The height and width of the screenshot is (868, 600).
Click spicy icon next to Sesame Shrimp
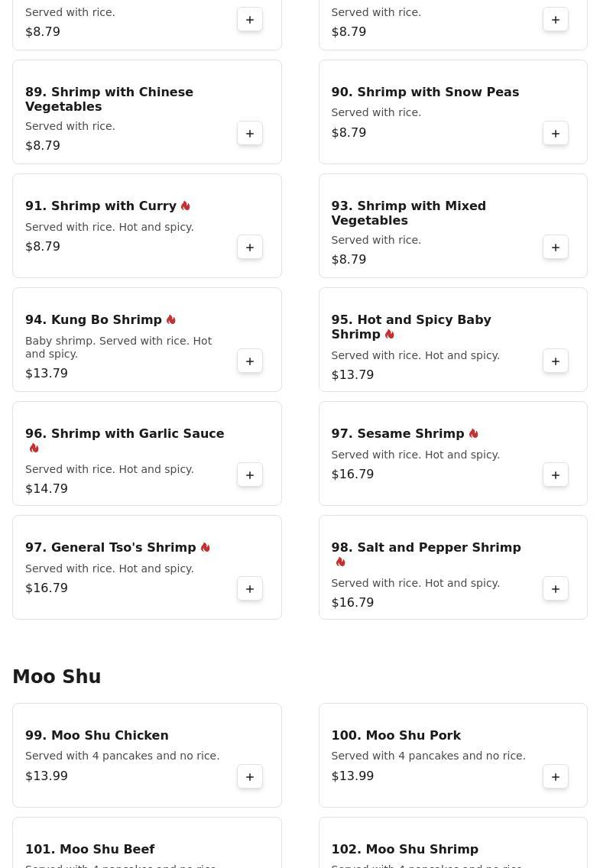click(474, 434)
